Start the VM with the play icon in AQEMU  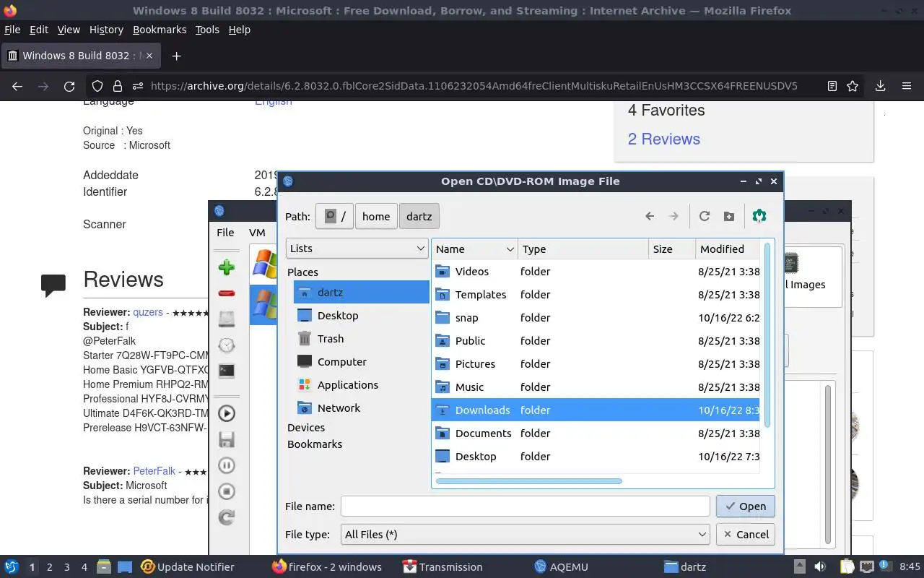pos(227,413)
